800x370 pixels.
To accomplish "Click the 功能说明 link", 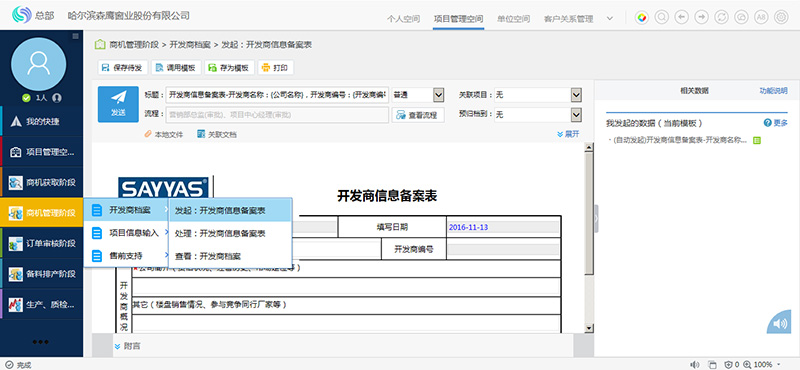I will pos(773,91).
